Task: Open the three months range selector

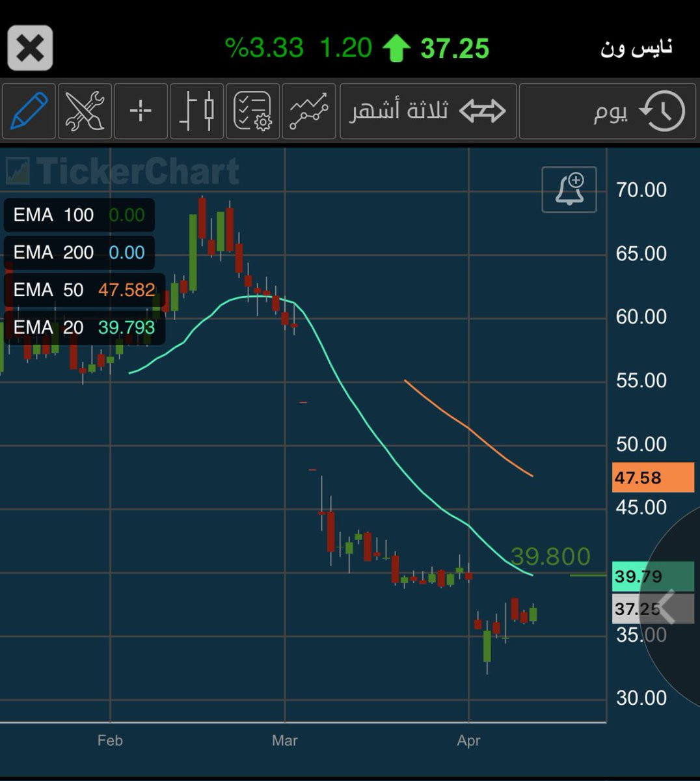Action: coord(428,111)
